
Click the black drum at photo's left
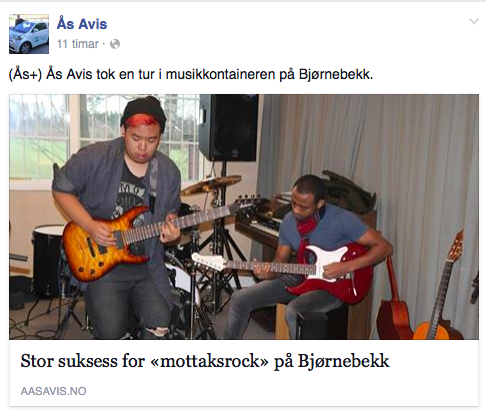pos(48,260)
